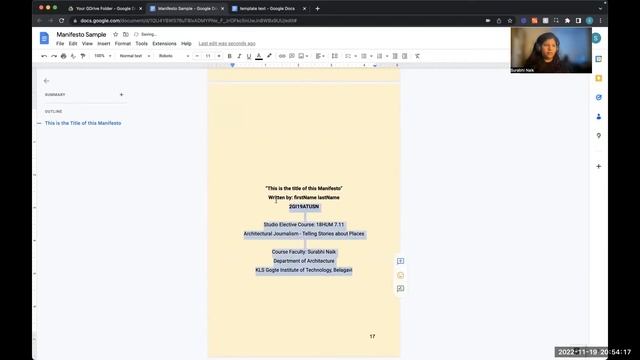Open Contacts in the side panel

point(599,116)
